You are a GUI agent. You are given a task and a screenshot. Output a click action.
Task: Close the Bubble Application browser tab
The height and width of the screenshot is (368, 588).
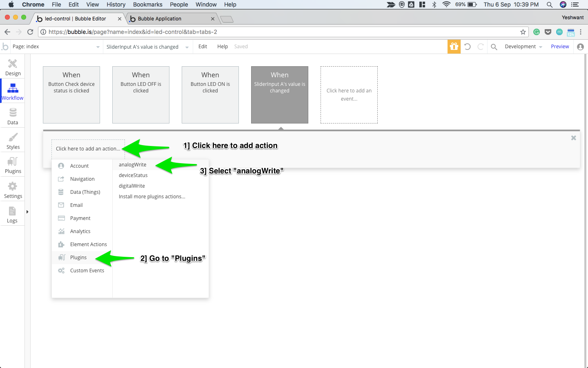[x=213, y=19]
